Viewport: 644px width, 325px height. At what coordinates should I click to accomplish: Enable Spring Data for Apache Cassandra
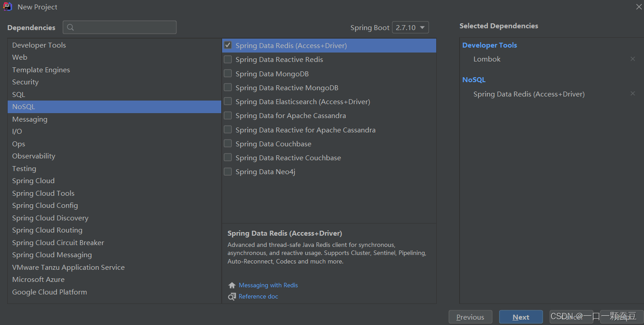tap(228, 115)
